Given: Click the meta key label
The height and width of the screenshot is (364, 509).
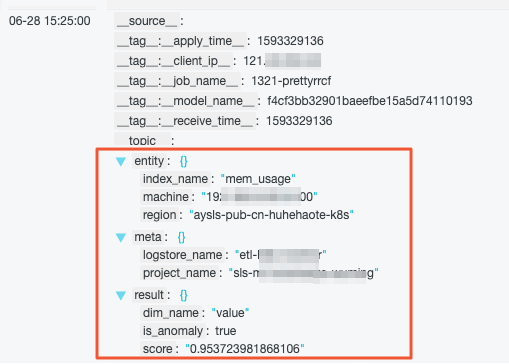Looking at the screenshot, I should [x=148, y=237].
